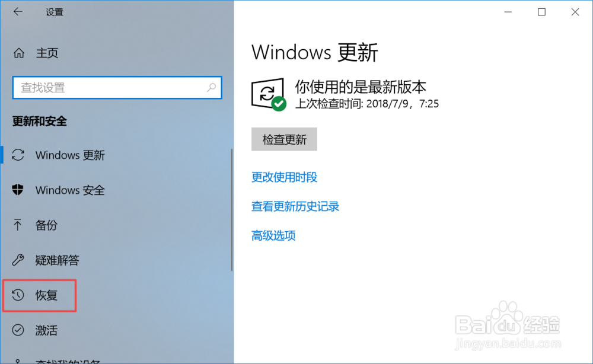Viewport: 593px width, 364px height.
Task: Click the sidebar vertical scrollbar
Action: click(231, 210)
